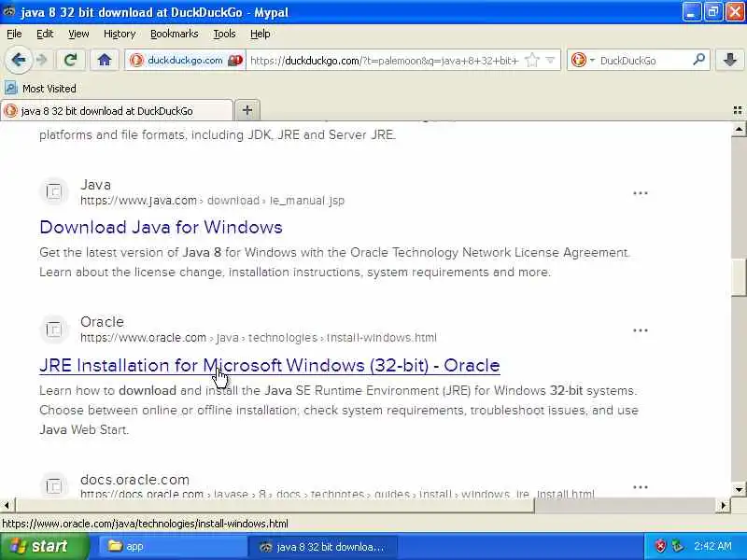Click the vertical scrollbar up arrow
The image size is (747, 560).
tap(739, 129)
